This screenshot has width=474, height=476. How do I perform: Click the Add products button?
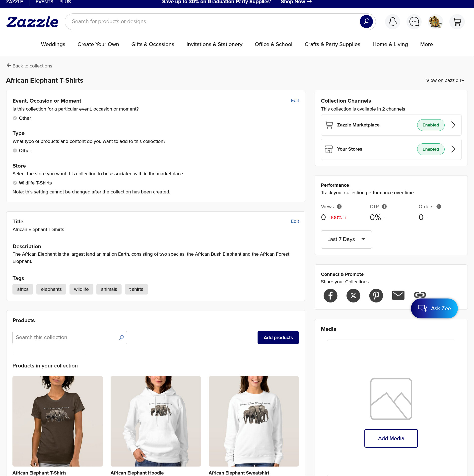(x=278, y=338)
